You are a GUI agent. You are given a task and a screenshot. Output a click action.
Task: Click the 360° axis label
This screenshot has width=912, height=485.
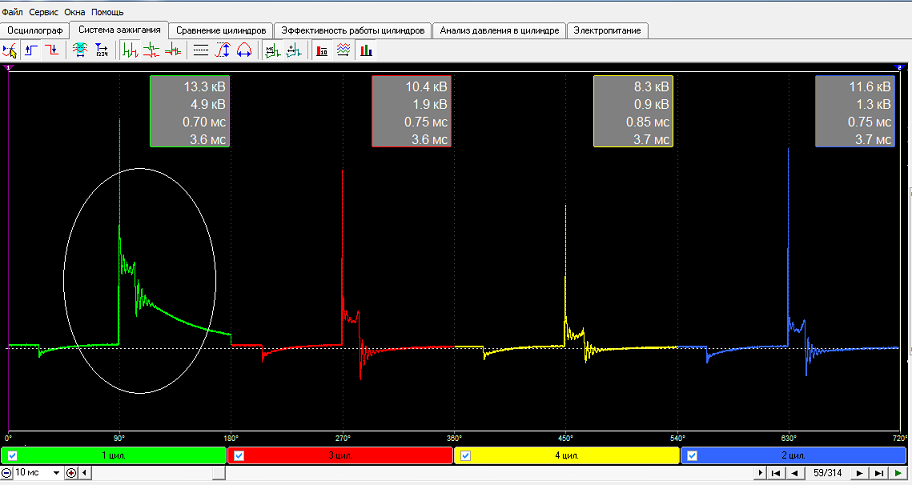click(454, 437)
